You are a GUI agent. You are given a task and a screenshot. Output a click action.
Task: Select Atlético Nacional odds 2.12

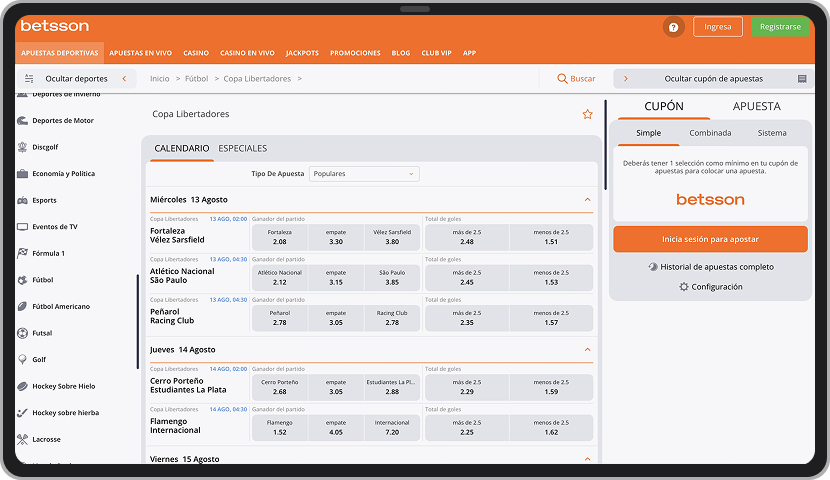[x=279, y=278]
